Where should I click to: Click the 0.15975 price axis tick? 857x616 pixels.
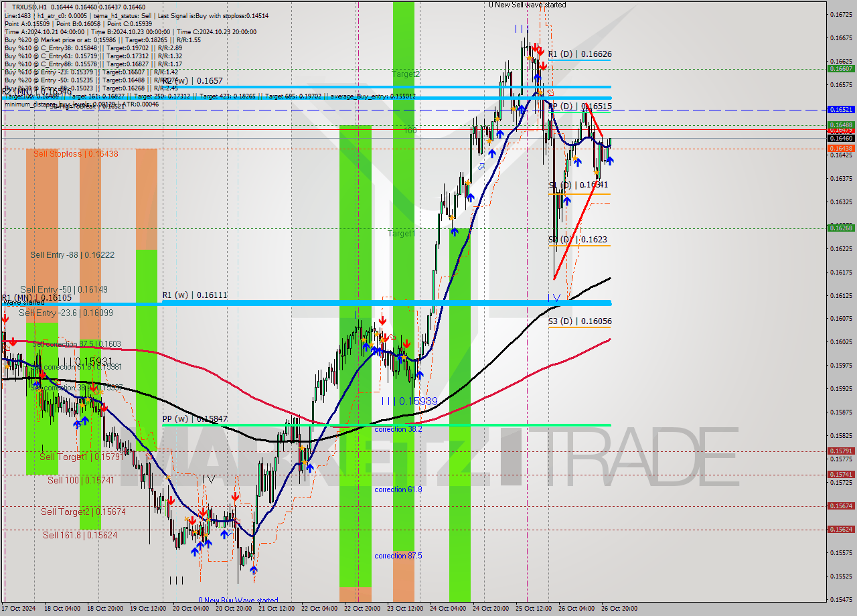[x=841, y=365]
